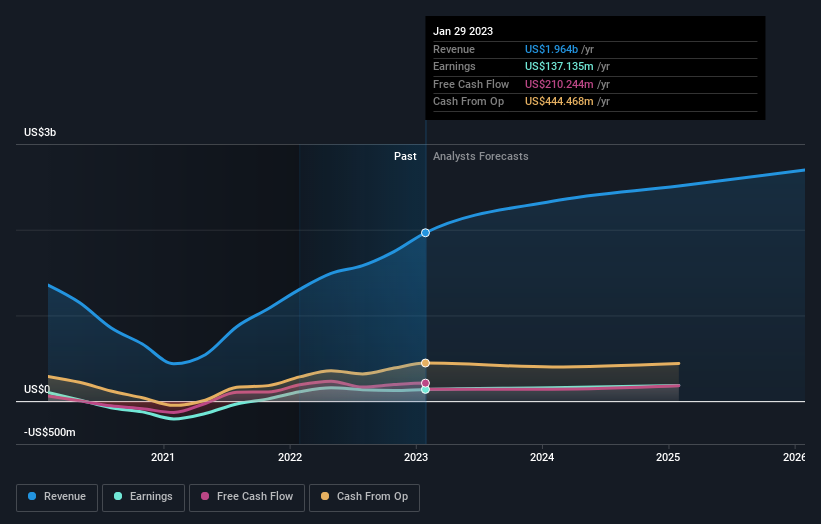Click the blue Revenue data point marker
This screenshot has height=524, width=821.
[426, 233]
